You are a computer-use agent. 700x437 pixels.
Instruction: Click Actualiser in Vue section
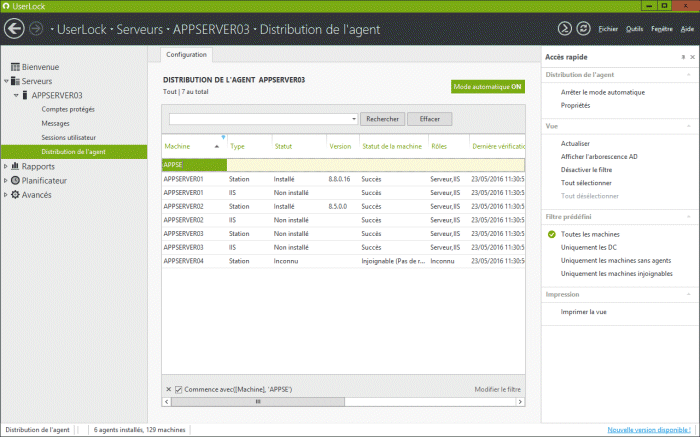point(575,143)
